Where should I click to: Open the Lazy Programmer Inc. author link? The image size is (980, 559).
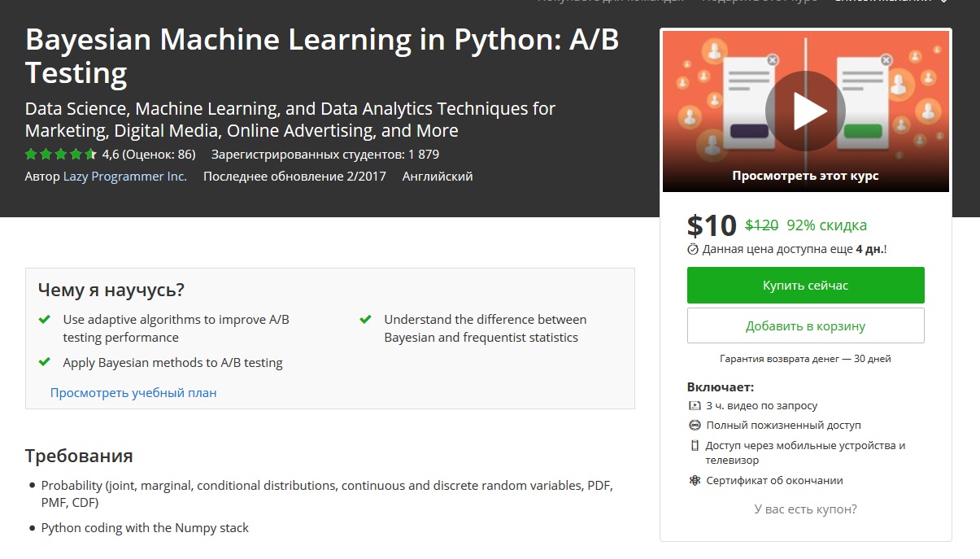(x=124, y=176)
